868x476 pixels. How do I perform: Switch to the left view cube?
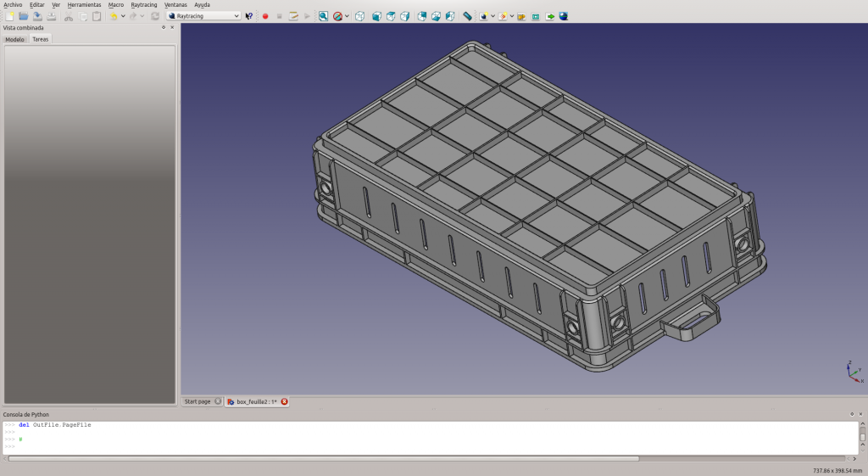tap(450, 16)
